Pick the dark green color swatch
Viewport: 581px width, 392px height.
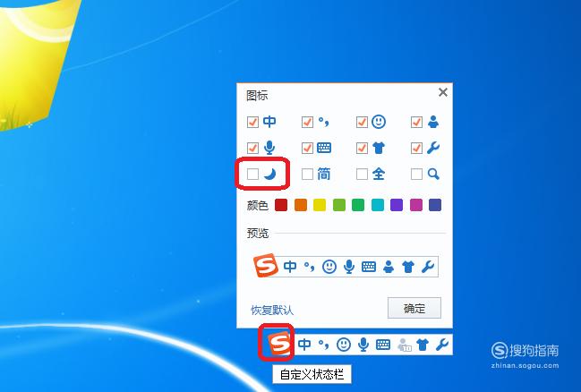click(x=358, y=205)
